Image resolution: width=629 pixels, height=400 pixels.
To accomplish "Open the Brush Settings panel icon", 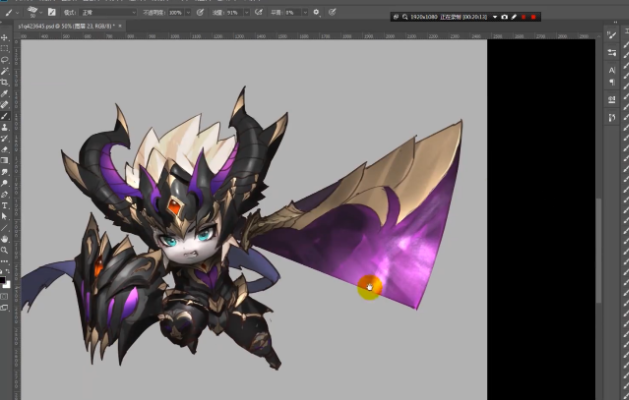I will (x=612, y=35).
